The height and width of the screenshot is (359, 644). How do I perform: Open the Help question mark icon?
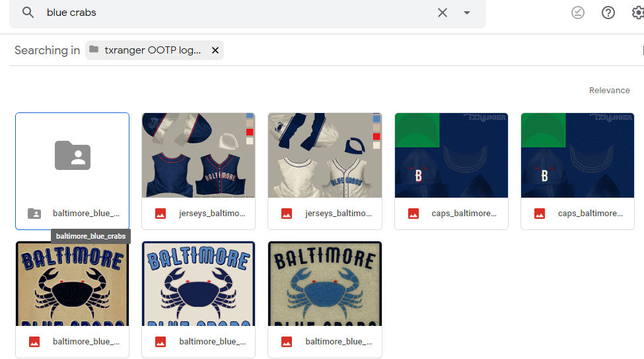[x=608, y=13]
